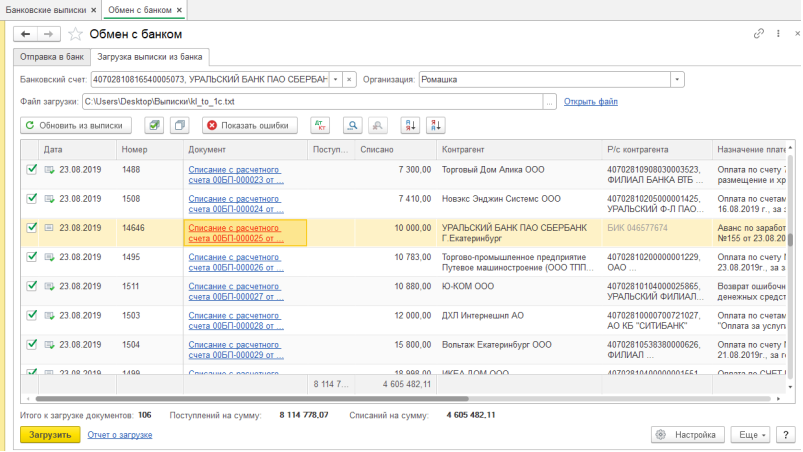Click the forward arrow navigation button
This screenshot has height=452, width=803.
point(49,34)
